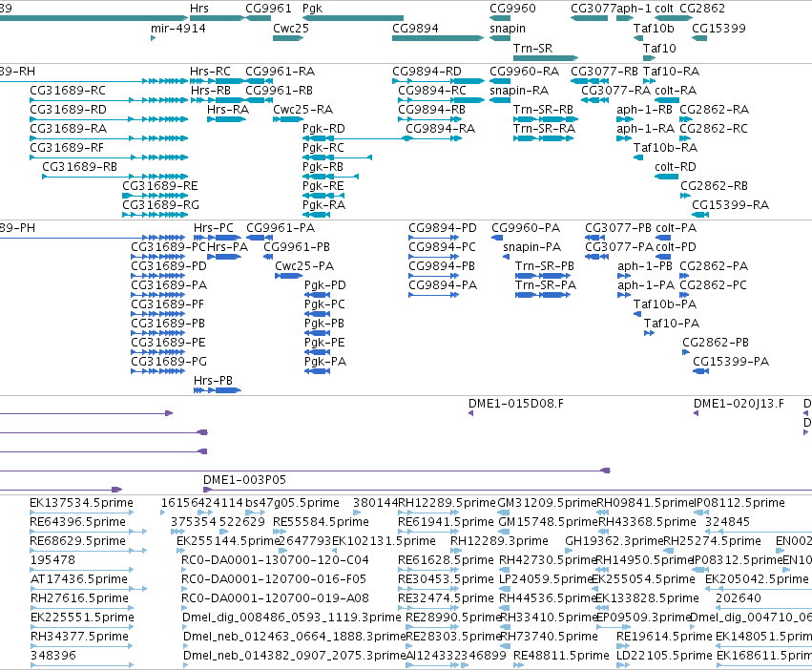Select transcript CG3077-RB
Screen dimensions: 812x670
tap(604, 72)
